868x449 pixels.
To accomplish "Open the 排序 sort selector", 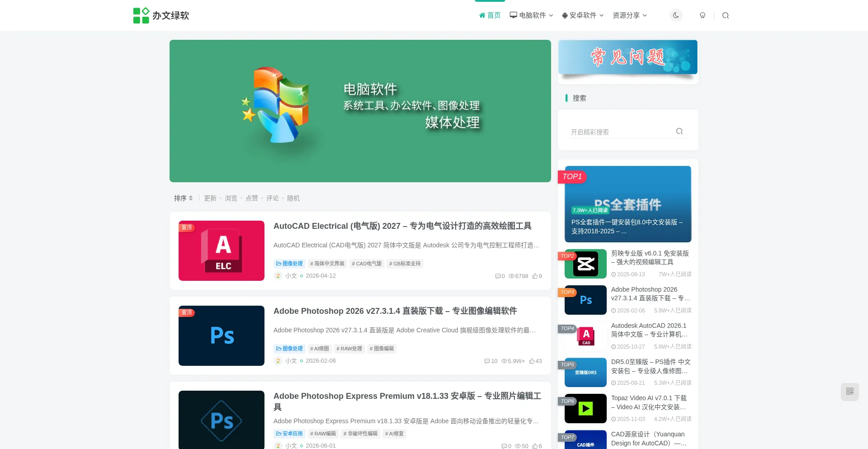I will point(184,198).
